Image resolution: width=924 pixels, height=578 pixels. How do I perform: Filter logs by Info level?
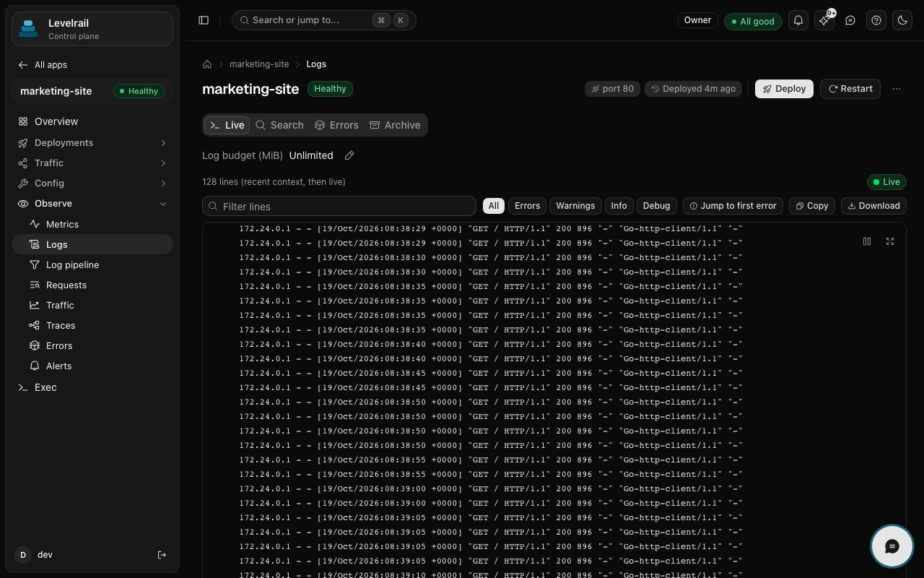tap(619, 206)
